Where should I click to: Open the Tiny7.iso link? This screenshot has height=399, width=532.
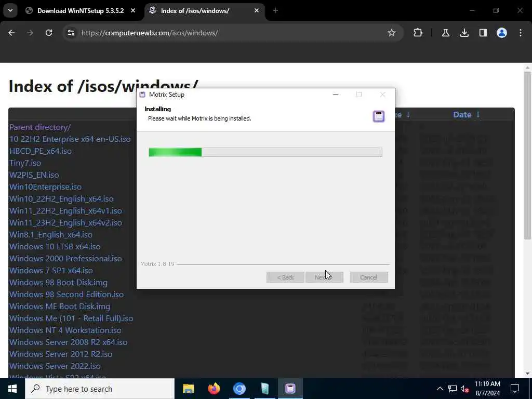[25, 163]
